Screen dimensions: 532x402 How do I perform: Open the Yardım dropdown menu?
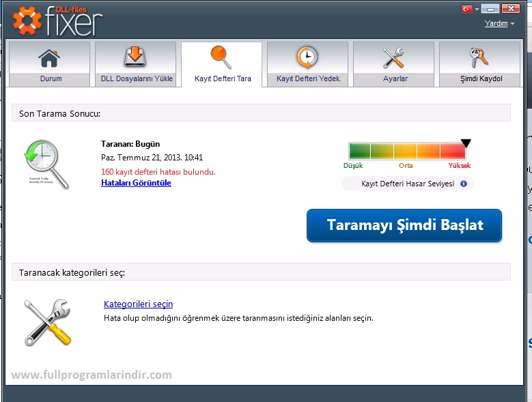click(x=499, y=24)
